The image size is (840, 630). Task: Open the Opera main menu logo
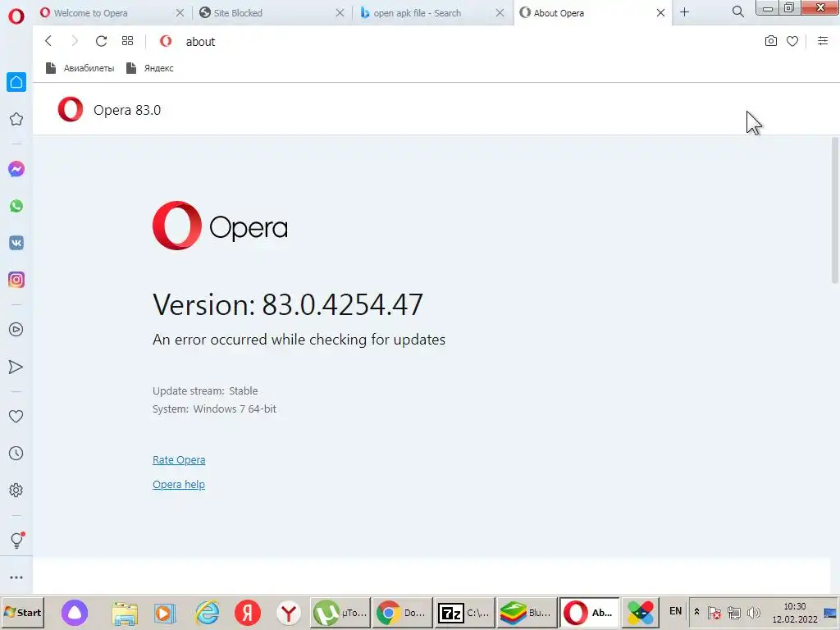16,16
